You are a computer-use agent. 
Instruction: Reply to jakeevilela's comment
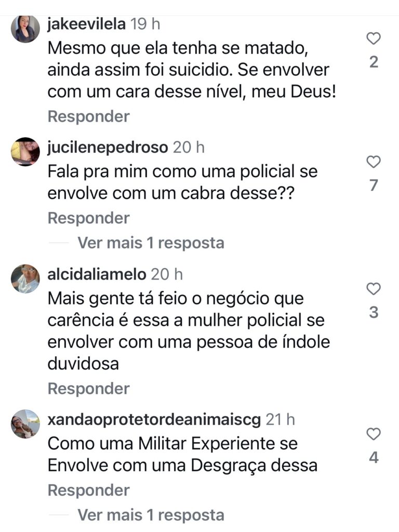[x=88, y=116]
